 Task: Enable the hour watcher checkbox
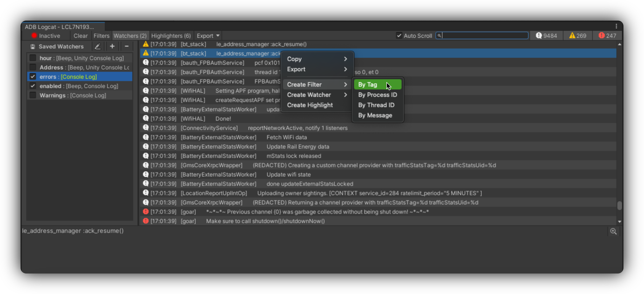33,58
